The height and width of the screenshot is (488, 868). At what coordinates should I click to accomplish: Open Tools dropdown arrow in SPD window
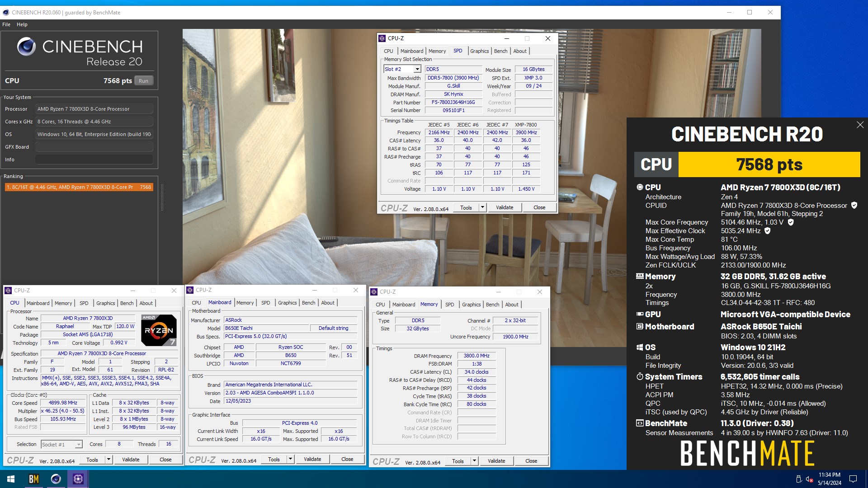click(482, 207)
